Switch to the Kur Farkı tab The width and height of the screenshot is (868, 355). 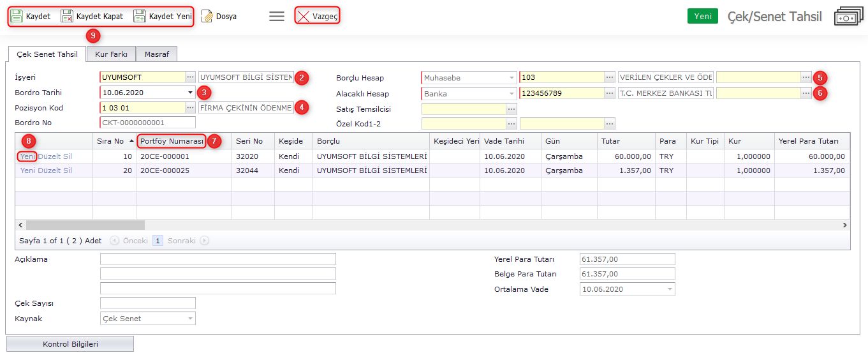(x=111, y=54)
